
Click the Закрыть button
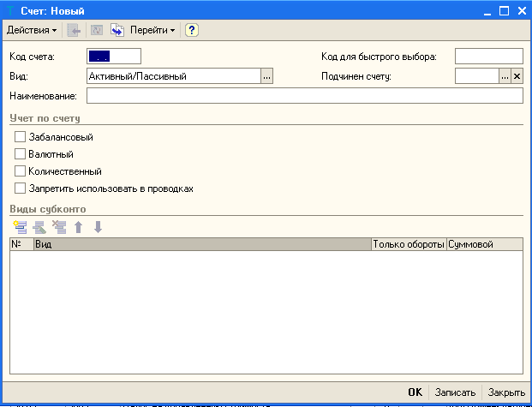tap(506, 392)
